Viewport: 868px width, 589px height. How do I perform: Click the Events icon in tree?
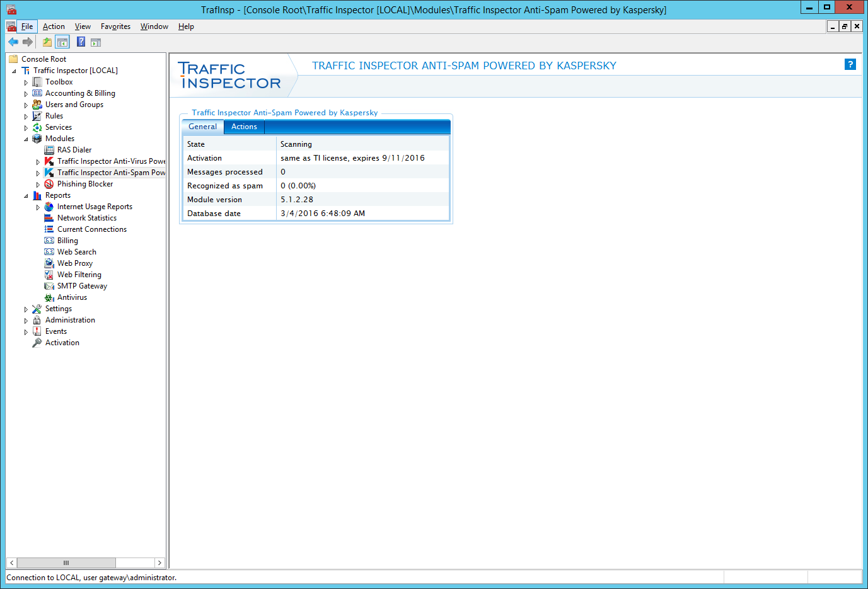point(37,331)
